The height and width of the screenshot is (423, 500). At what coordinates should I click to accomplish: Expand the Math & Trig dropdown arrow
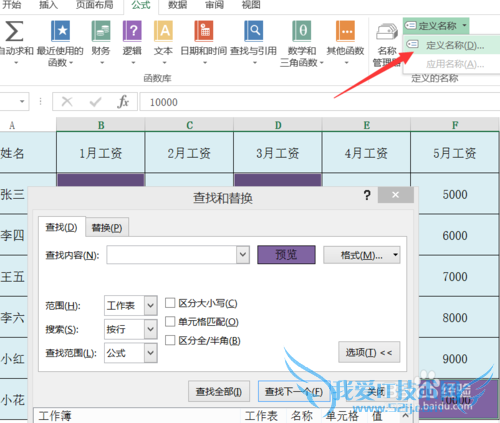(x=322, y=63)
